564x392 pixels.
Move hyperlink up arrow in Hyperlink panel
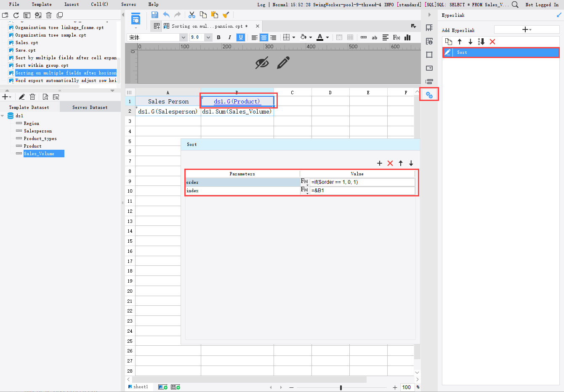click(x=460, y=42)
